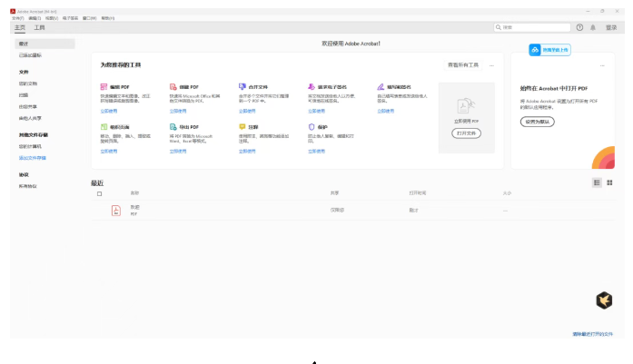The height and width of the screenshot is (364, 633).
Task: Click the Set as Default (设置为默认) button
Action: (x=538, y=122)
